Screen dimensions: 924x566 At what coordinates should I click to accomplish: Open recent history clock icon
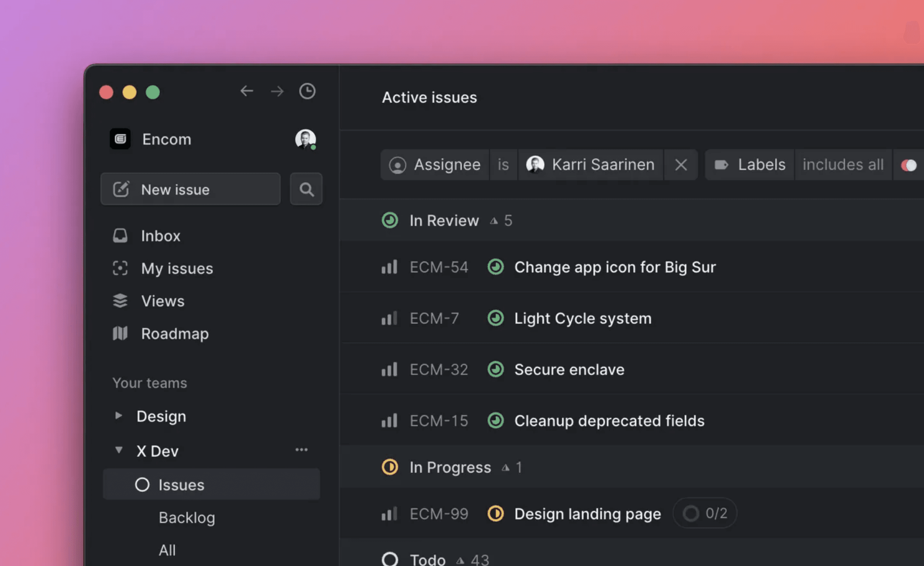click(x=307, y=91)
